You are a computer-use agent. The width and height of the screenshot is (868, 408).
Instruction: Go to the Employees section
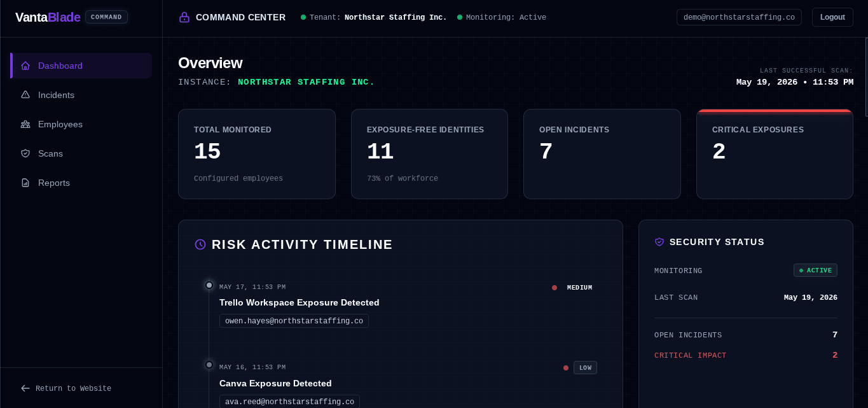81,124
